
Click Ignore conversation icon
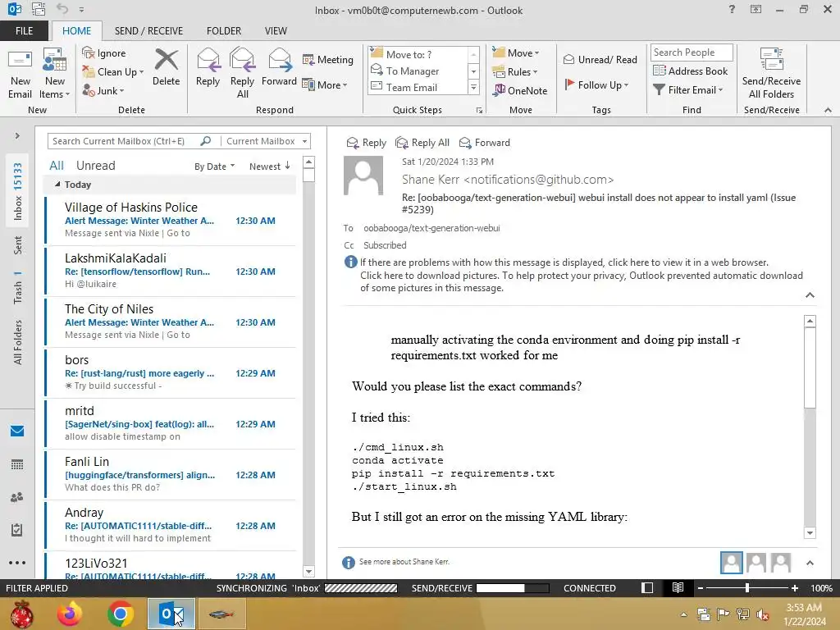(x=88, y=52)
